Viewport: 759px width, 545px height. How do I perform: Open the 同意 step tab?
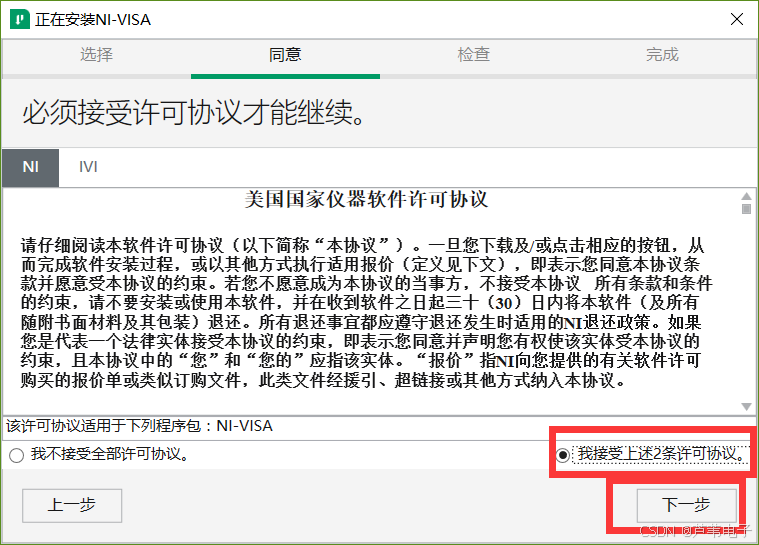tap(285, 55)
